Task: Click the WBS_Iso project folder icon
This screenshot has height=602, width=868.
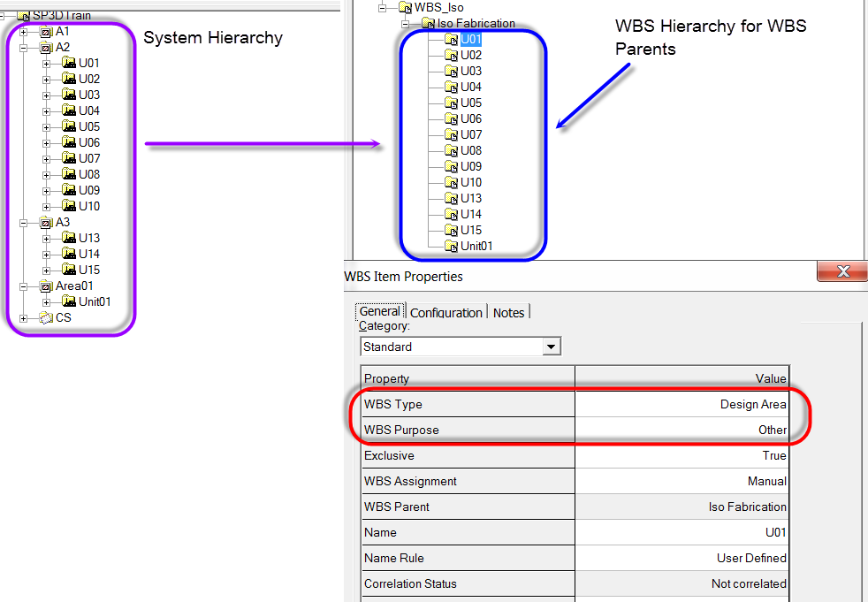Action: coord(405,8)
